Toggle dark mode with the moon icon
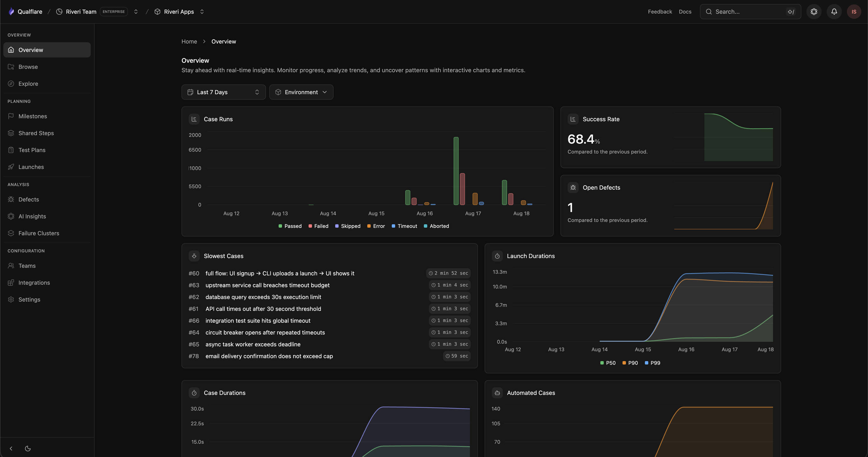868x457 pixels. [x=28, y=448]
